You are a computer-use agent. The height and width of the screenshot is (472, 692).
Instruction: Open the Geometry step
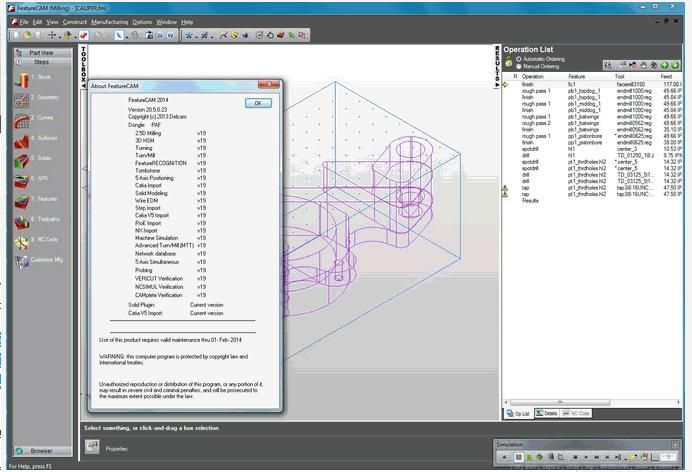point(22,99)
